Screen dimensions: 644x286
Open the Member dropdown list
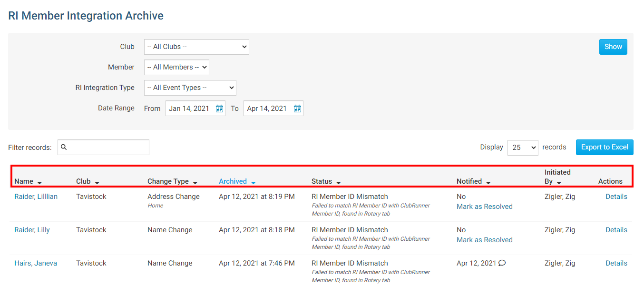(176, 67)
